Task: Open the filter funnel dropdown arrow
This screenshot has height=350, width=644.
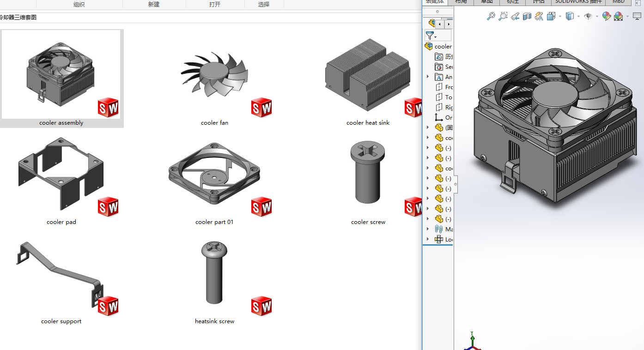Action: 435,36
